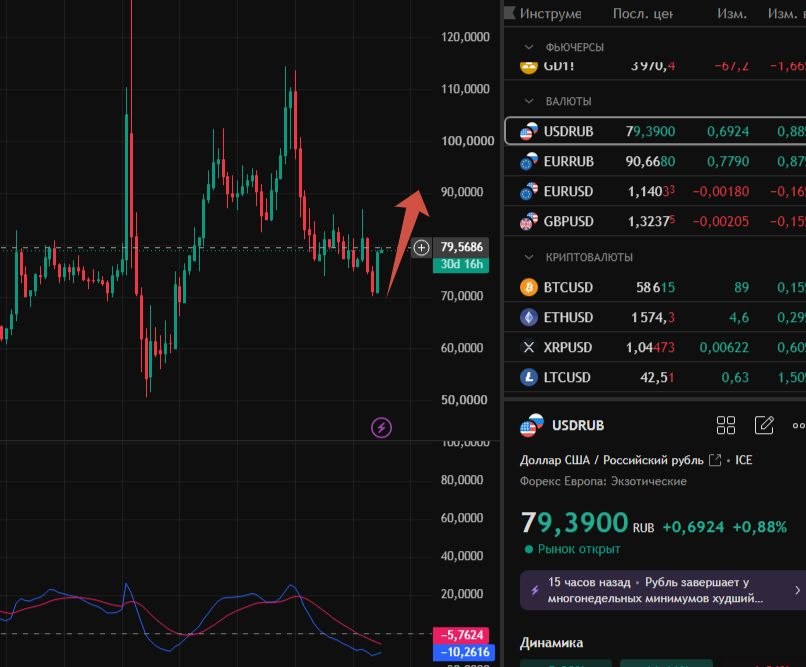This screenshot has height=667, width=806.
Task: Sort watchlist by Посл. цена column header
Action: coord(643,13)
